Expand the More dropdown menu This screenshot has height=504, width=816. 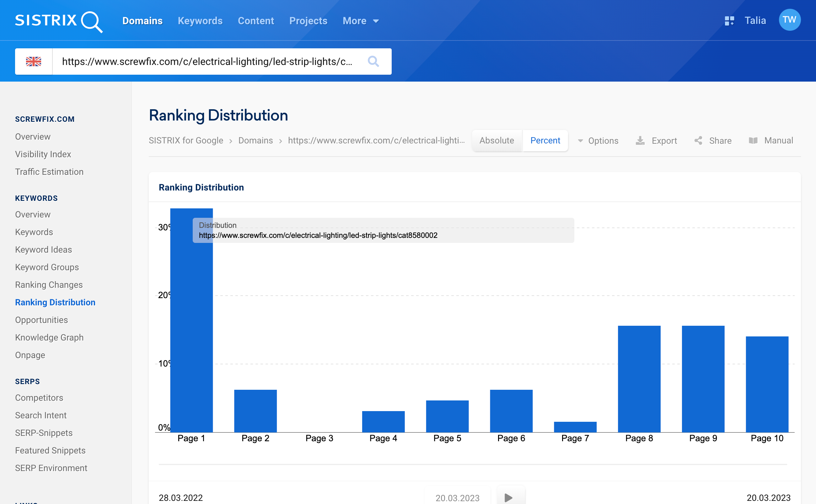[x=358, y=20]
